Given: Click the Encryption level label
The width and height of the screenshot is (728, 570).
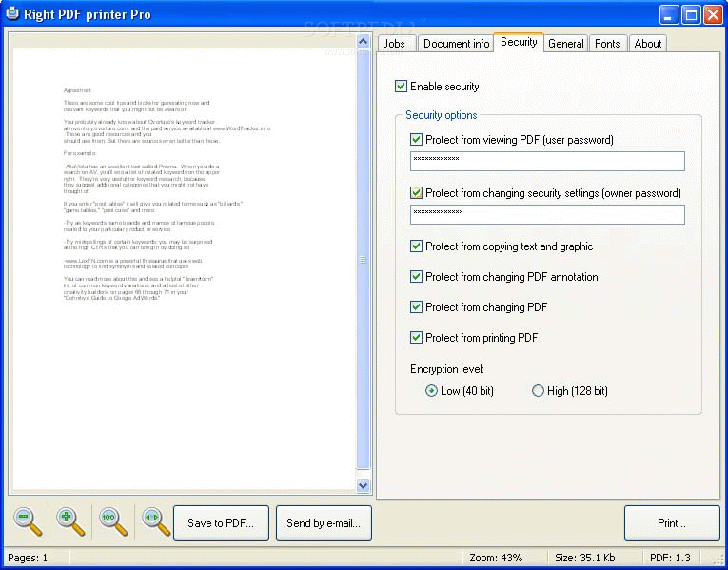Looking at the screenshot, I should pos(447,369).
